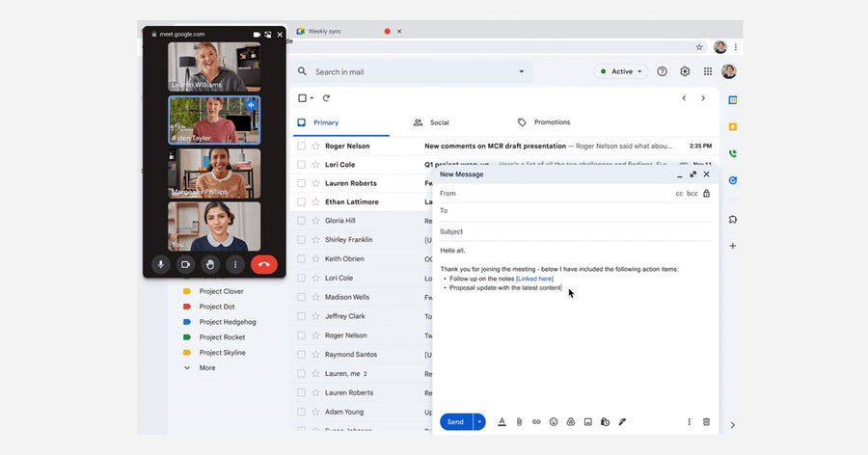Open Google Tasks side panel icon

coord(733,180)
